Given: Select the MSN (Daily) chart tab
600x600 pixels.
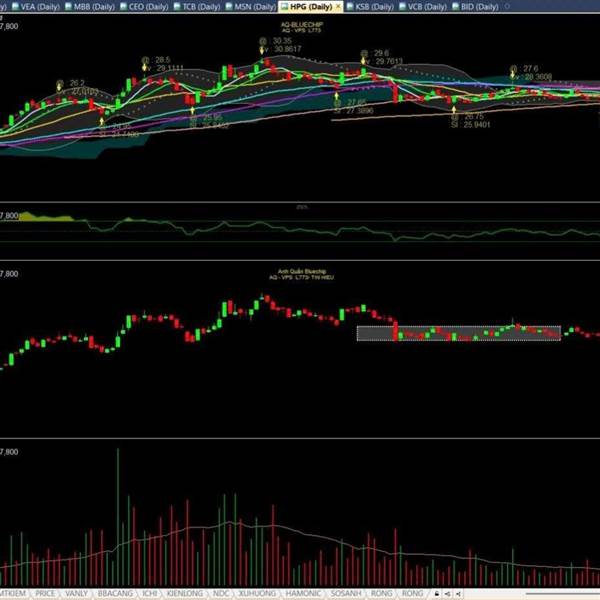Looking at the screenshot, I should (251, 7).
